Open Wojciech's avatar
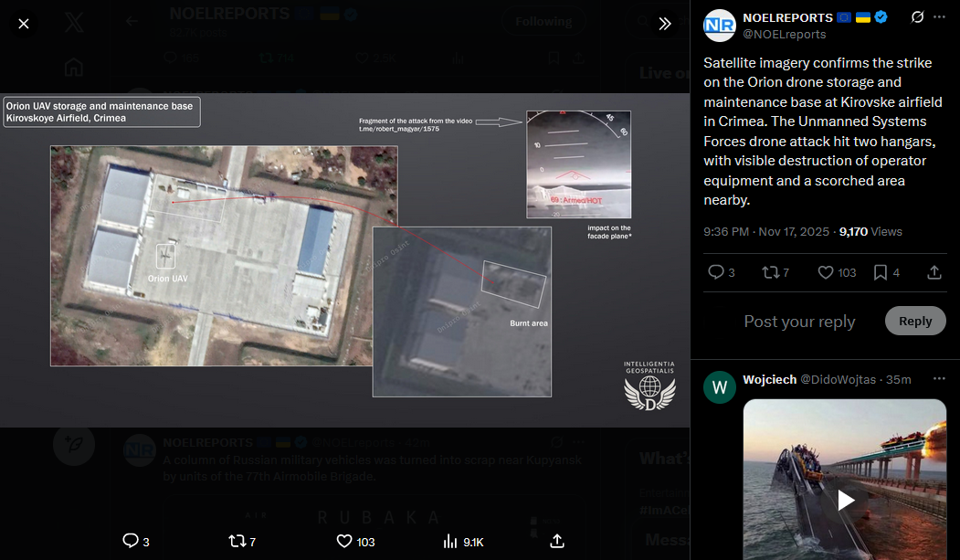Screen dimensions: 960x560 (720, 387)
